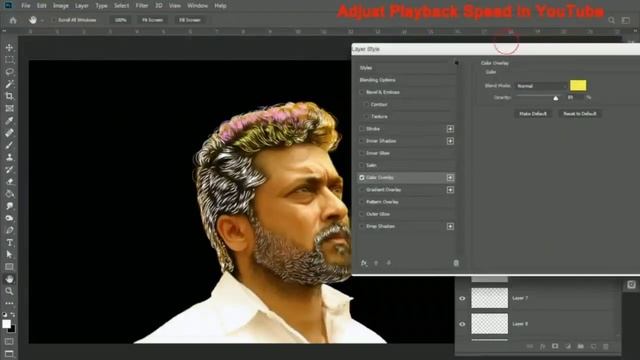This screenshot has height=360, width=640.
Task: Add another Drop Shadow with plus icon
Action: click(x=450, y=227)
